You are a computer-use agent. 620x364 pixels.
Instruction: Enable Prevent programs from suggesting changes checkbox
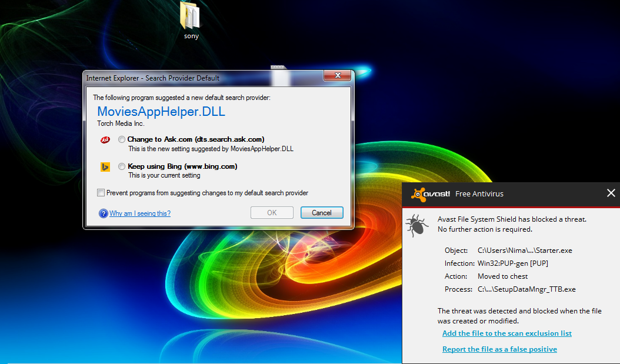pos(101,193)
